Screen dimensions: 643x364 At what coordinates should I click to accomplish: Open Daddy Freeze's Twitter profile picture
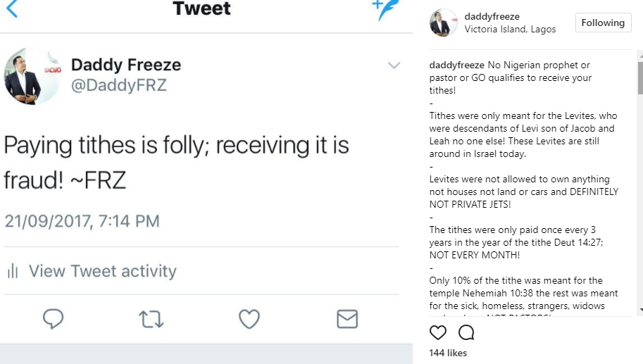(x=32, y=79)
